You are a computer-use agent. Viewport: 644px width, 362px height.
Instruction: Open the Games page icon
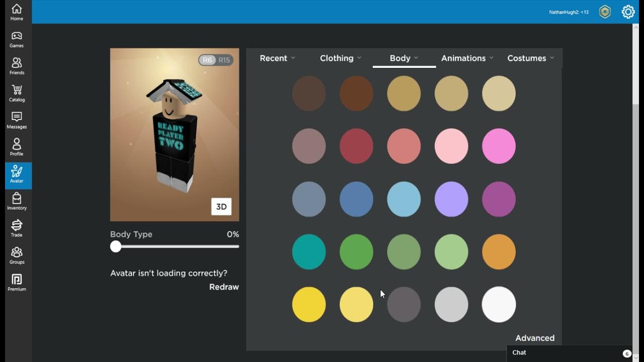[x=17, y=36]
